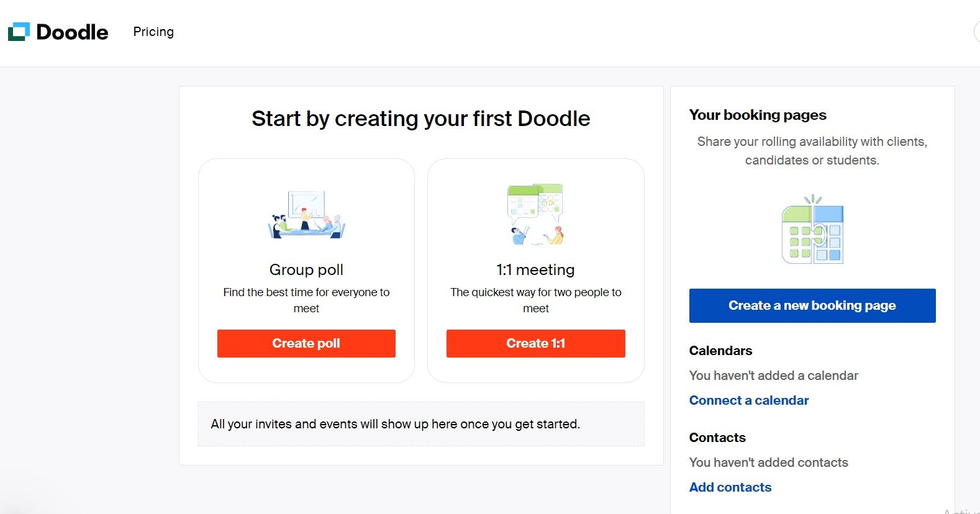
Task: Click the invites and events notice box
Action: [421, 424]
